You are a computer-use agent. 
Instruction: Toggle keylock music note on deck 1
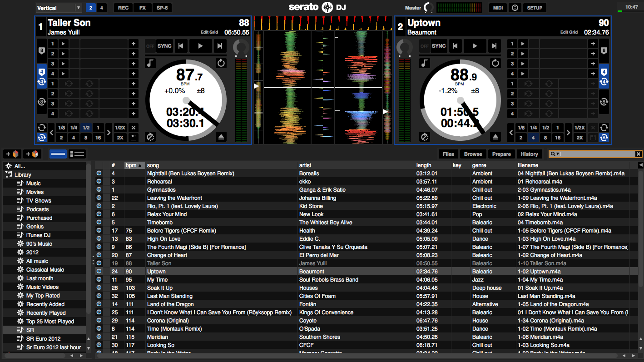tap(150, 63)
